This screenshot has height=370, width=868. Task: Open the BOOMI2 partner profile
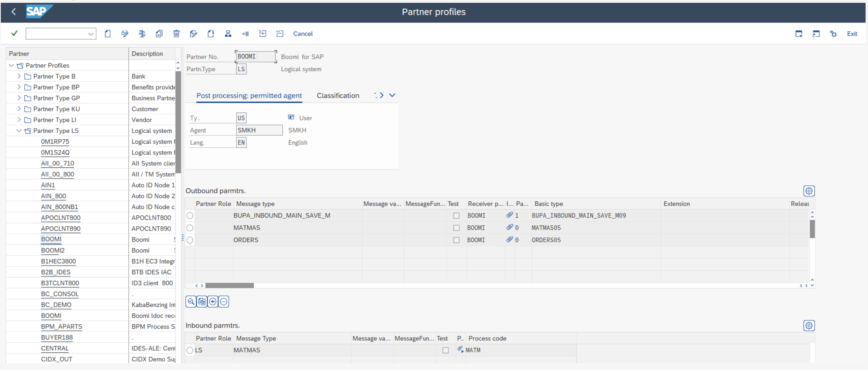pos(53,250)
